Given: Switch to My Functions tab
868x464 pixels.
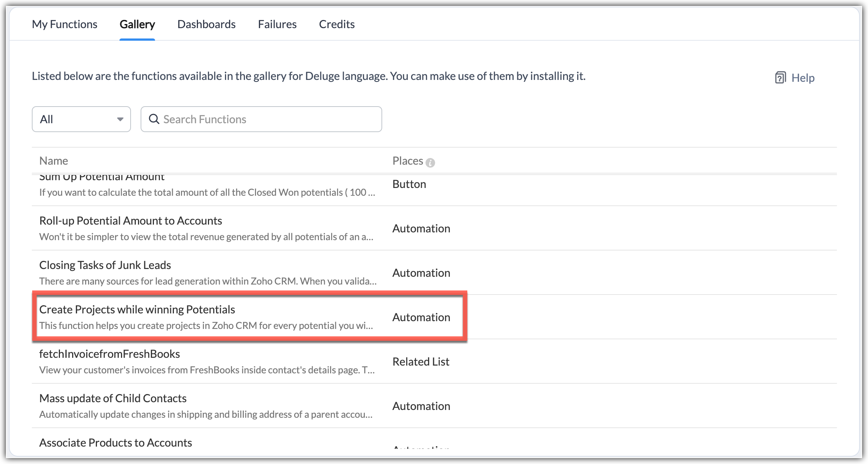Looking at the screenshot, I should 64,24.
